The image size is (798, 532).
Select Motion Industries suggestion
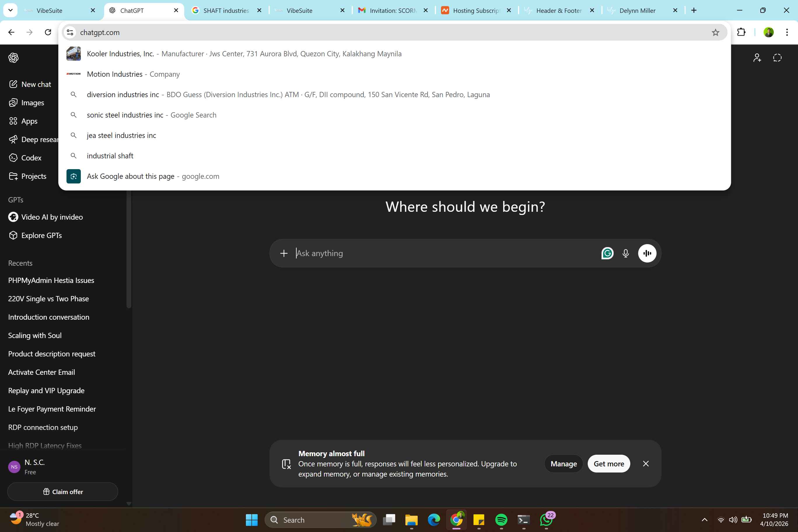click(x=394, y=74)
